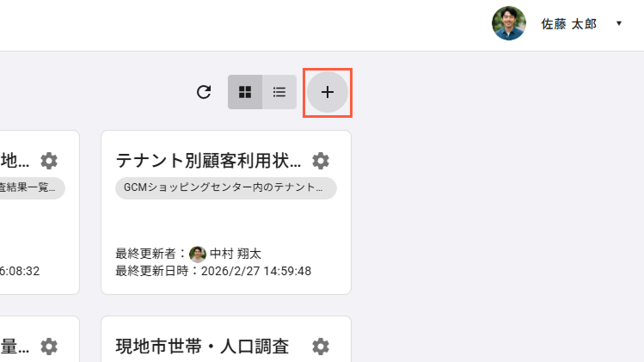644x362 pixels.
Task: Click 中村 翔太 avatar in card
Action: point(198,255)
